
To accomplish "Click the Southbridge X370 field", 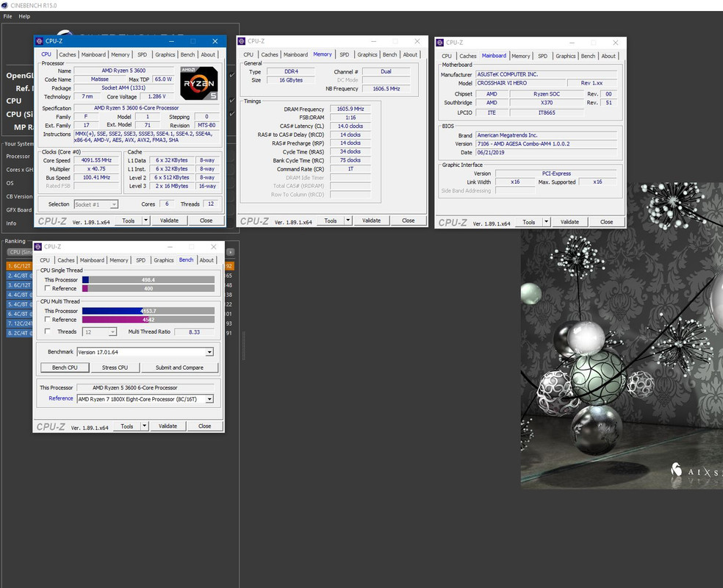I will tap(547, 102).
